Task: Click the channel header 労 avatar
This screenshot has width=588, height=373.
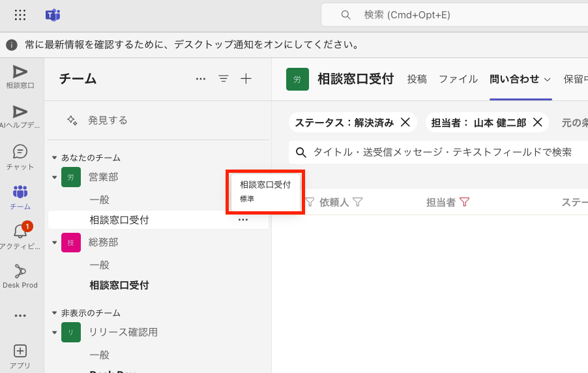Action: coord(297,79)
